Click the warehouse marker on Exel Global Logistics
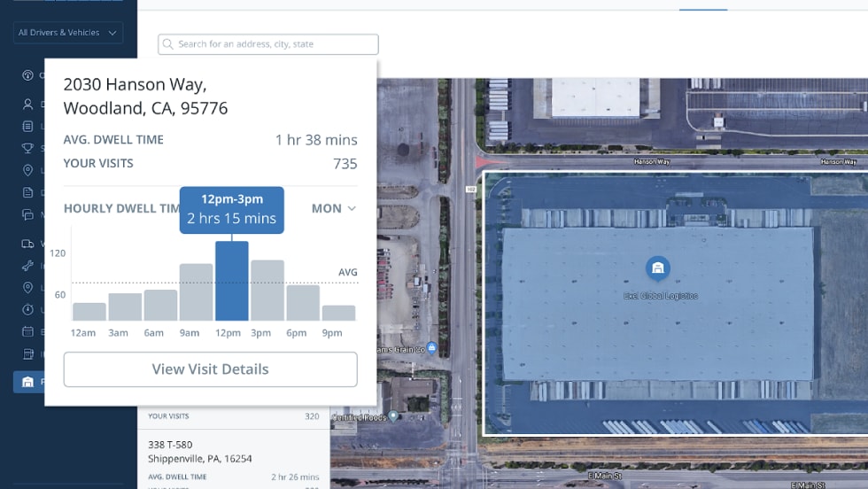Viewport: 868px width, 489px height. (x=657, y=268)
